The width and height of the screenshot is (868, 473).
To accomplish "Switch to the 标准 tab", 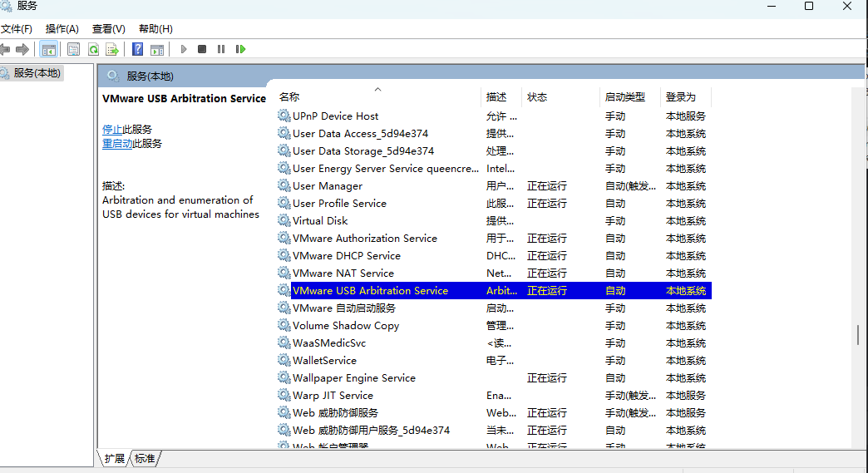I will coord(145,459).
